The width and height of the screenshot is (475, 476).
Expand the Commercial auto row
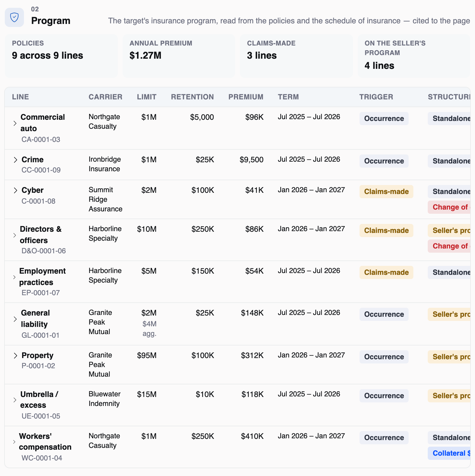15,123
